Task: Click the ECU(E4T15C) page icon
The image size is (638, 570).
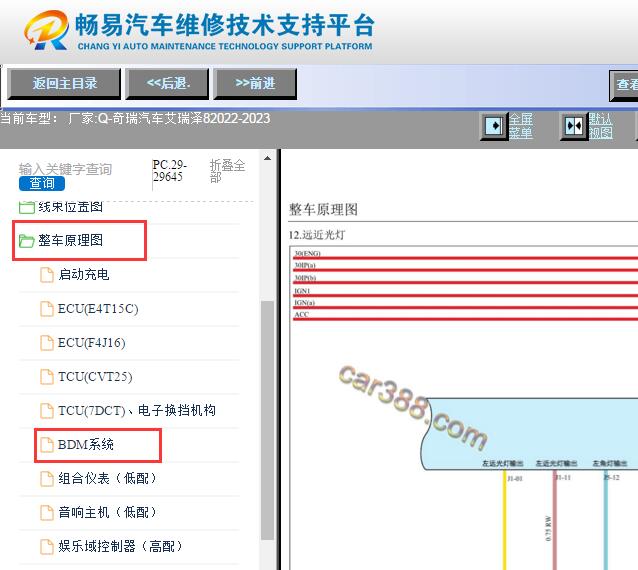Action: coord(47,309)
